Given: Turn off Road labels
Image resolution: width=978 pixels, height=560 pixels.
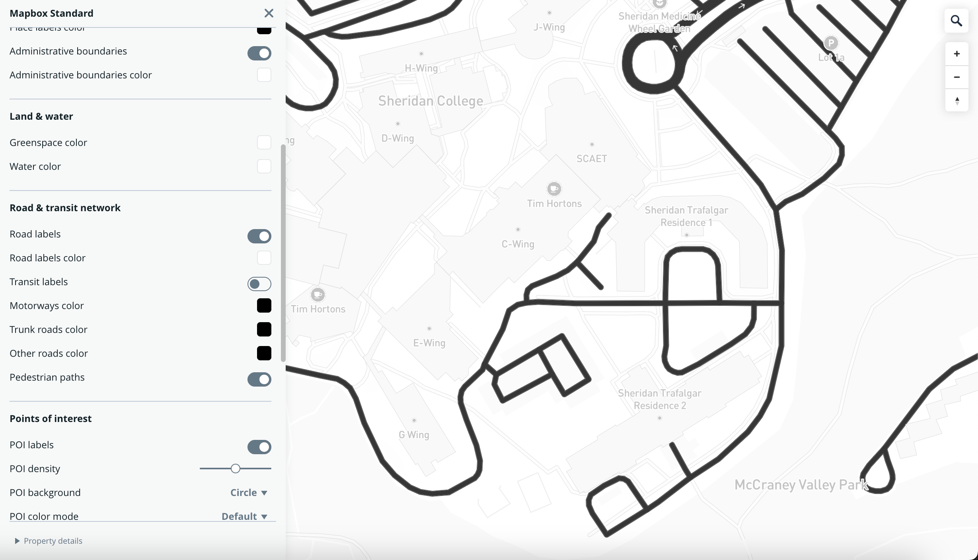Looking at the screenshot, I should point(259,236).
